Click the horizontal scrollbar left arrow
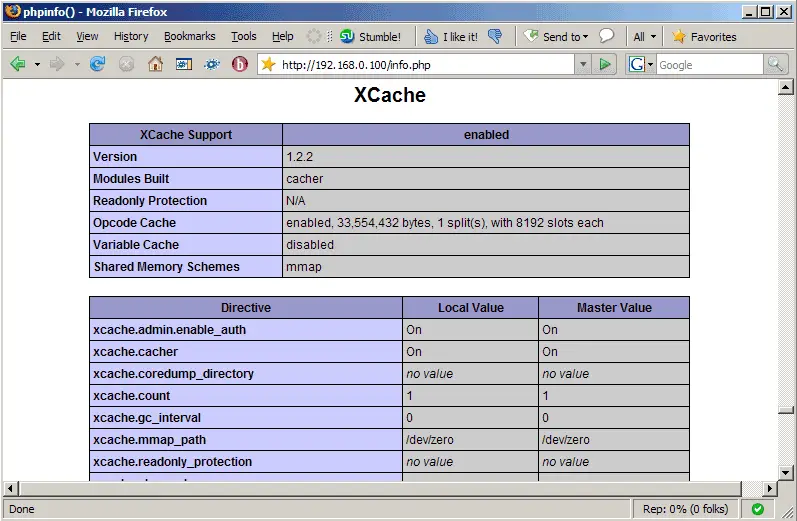 point(10,488)
